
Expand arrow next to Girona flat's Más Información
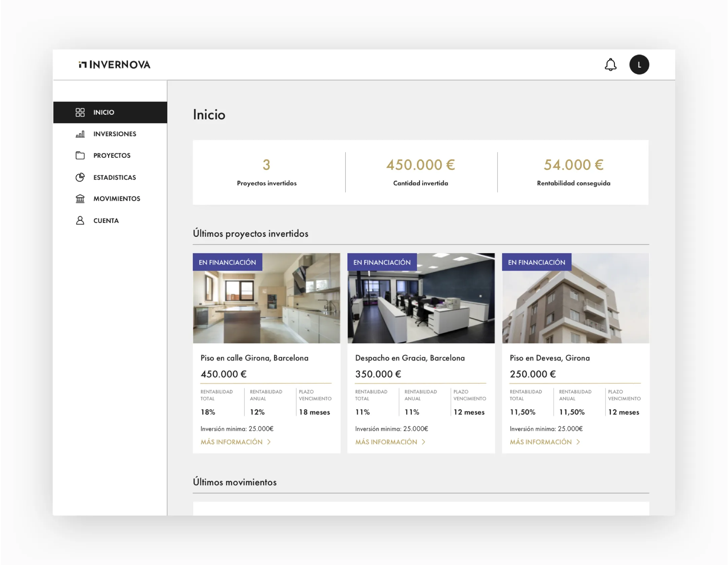pos(269,442)
